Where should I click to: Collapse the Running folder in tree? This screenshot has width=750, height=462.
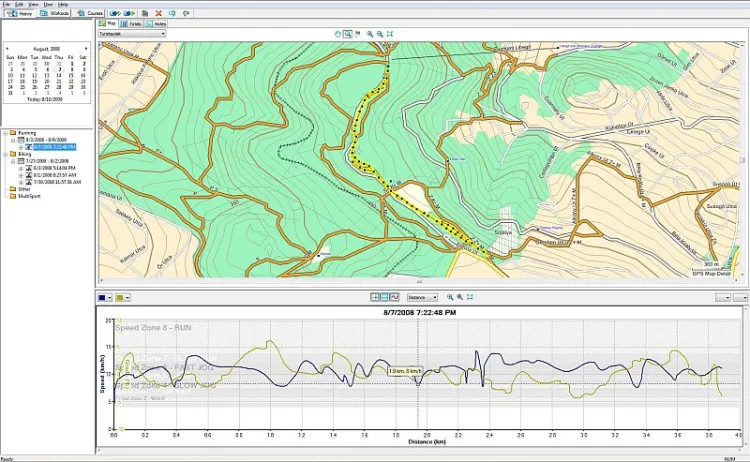[x=3, y=132]
